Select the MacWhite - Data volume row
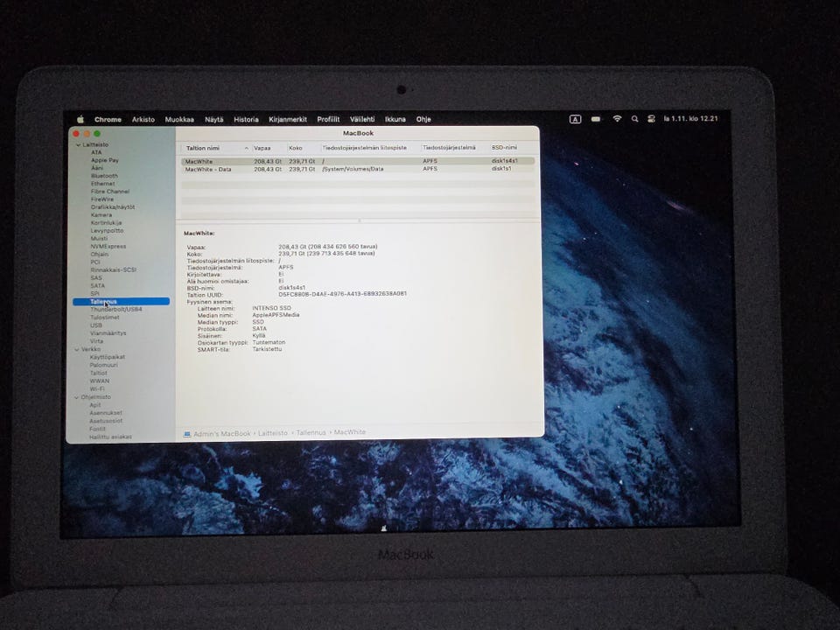 coord(357,169)
